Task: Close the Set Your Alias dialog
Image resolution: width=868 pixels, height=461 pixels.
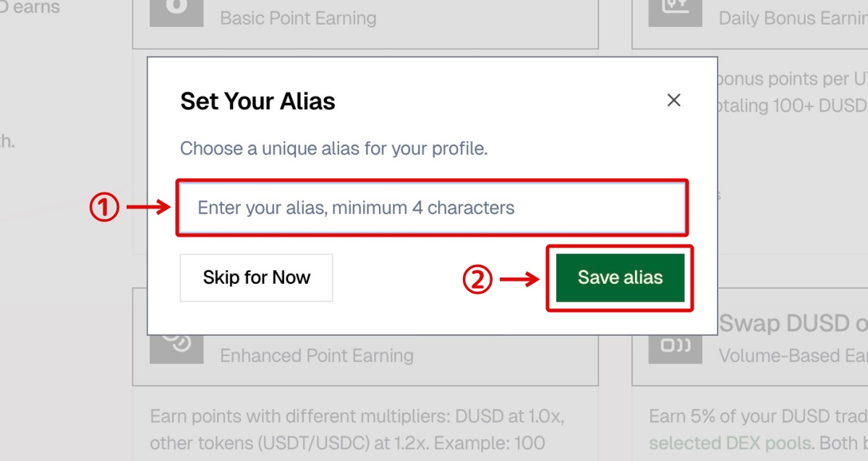Action: point(674,101)
